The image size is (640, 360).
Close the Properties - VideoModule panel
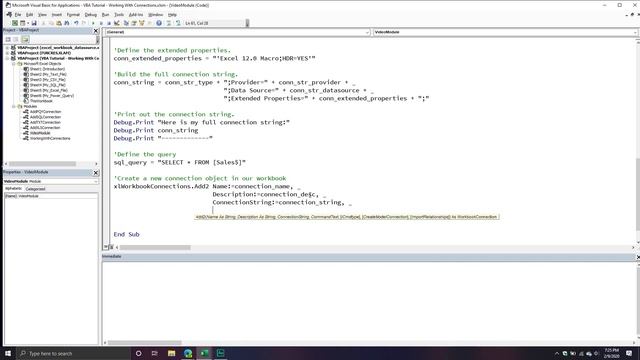(96, 173)
